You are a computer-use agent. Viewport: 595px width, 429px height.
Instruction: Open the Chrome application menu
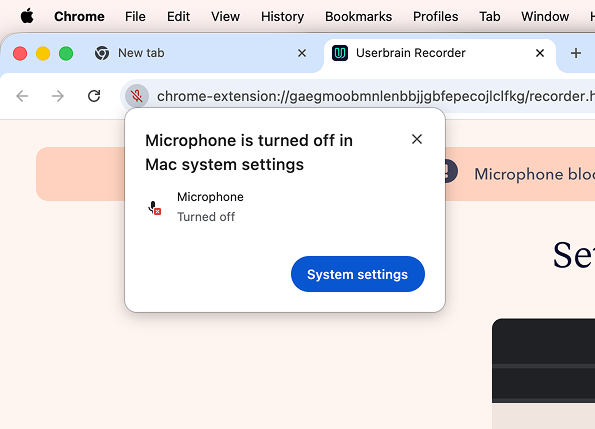(x=79, y=16)
